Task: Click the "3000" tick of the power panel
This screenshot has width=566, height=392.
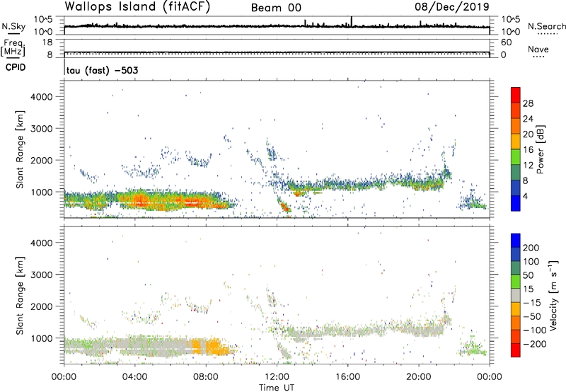Action: click(x=42, y=129)
